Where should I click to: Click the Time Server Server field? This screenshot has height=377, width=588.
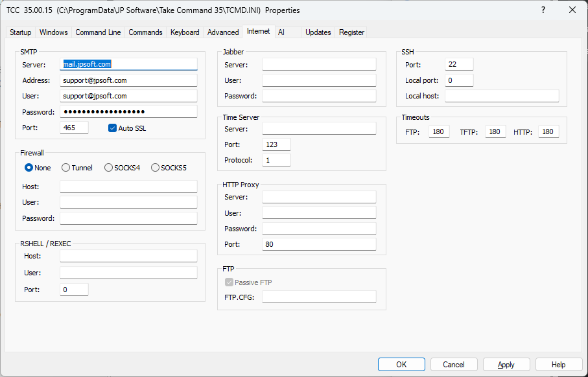pyautogui.click(x=319, y=128)
